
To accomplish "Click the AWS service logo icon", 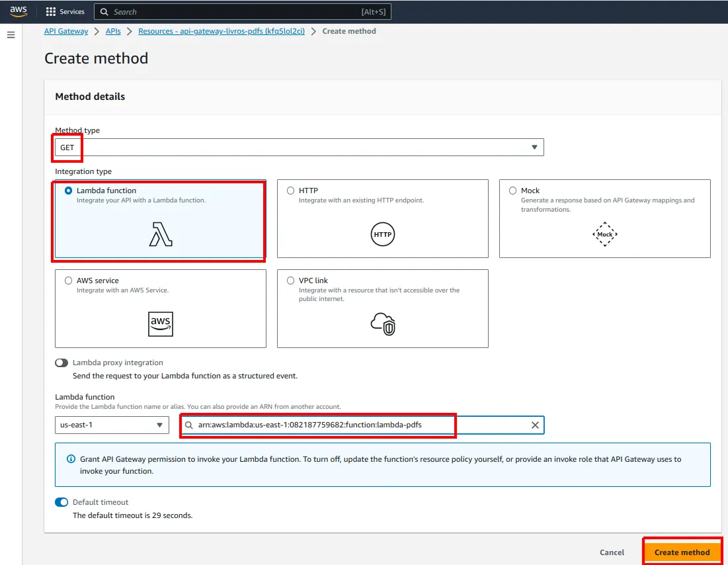I will point(161,324).
